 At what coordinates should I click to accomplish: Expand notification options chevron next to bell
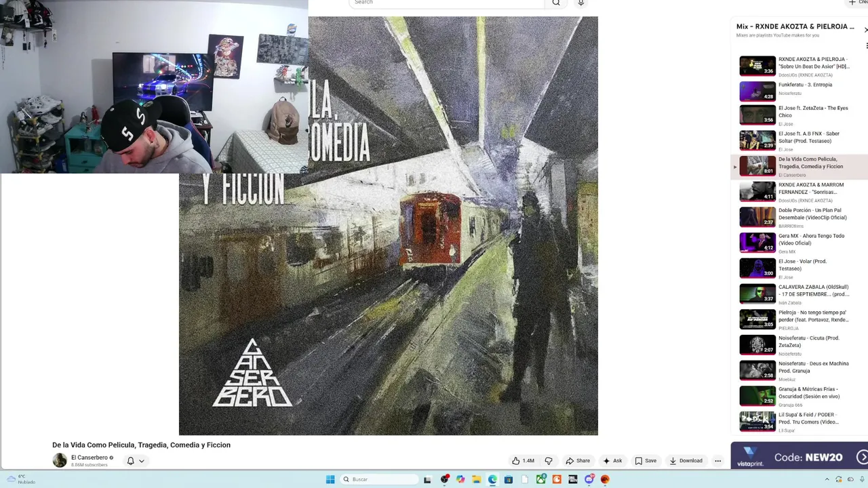(x=142, y=461)
